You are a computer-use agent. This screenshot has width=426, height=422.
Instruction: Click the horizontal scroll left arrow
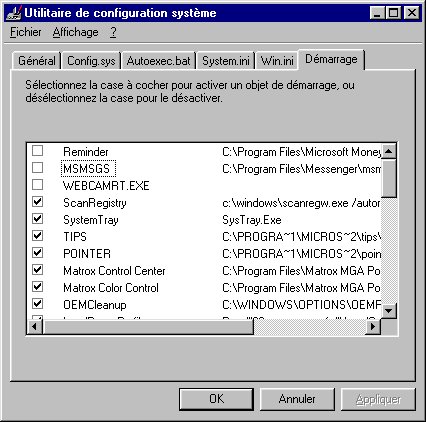(35, 326)
